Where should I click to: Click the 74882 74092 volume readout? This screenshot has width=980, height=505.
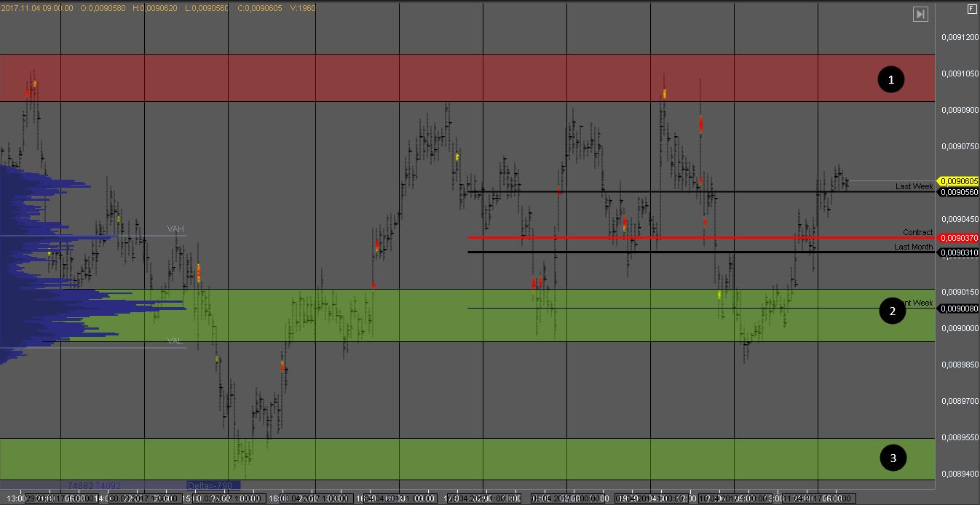click(x=94, y=485)
